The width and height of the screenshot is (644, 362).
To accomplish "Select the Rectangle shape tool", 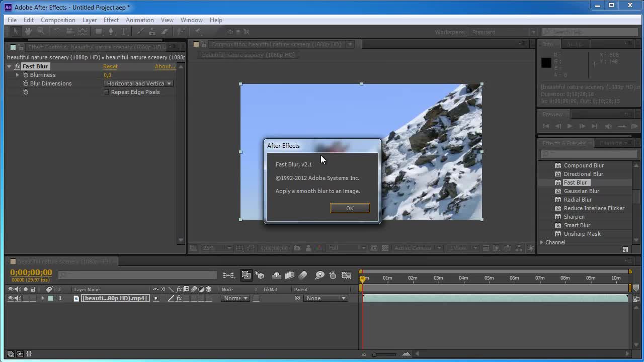I will [x=99, y=31].
